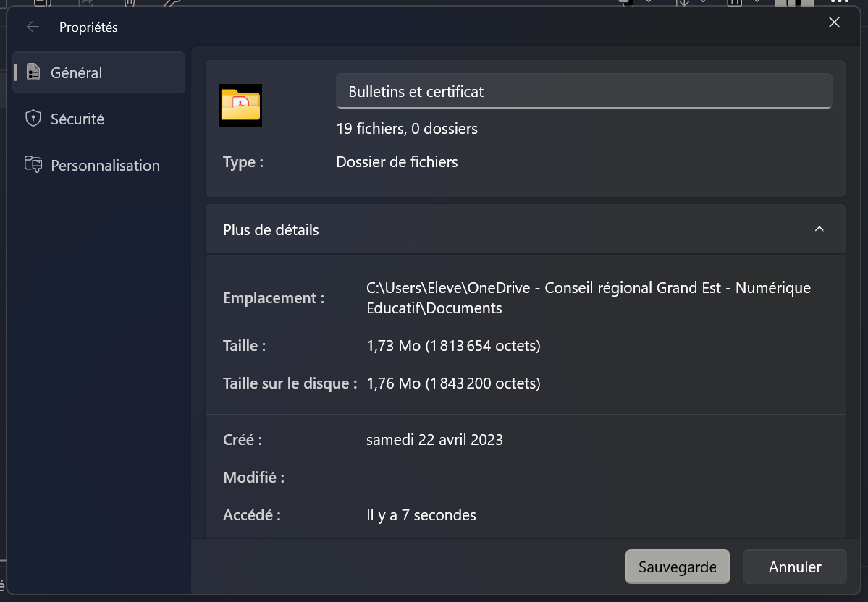Screen dimensions: 868x602
Task: Click the Sauvegarde button
Action: tap(677, 567)
